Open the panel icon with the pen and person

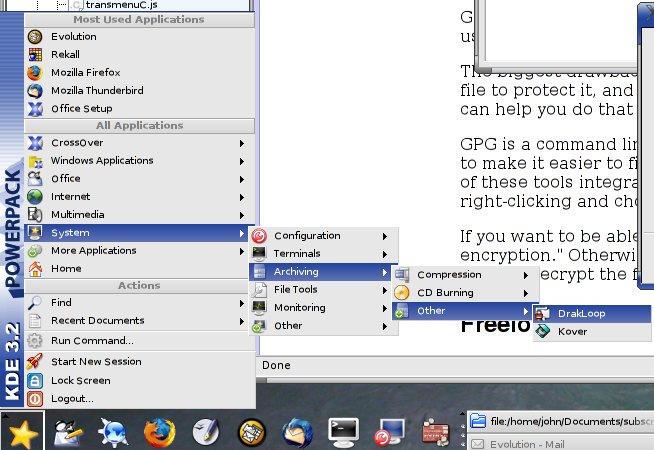click(x=68, y=433)
